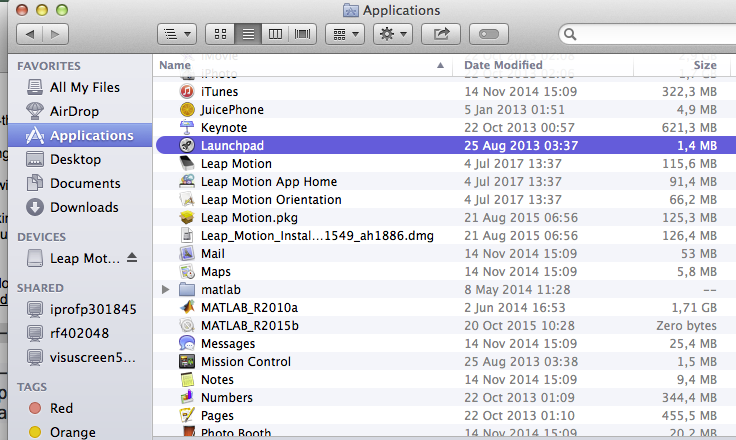Select Leap Motion Orientation icon

[187, 199]
